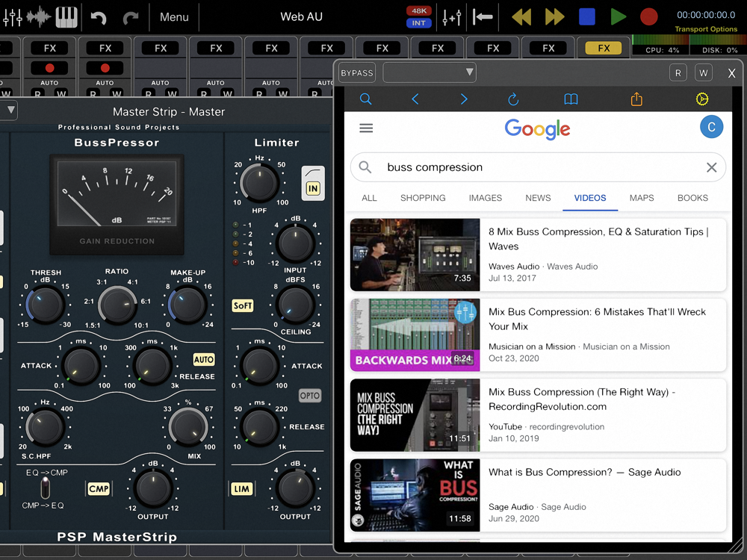Open the preset dropdown next to BYPASS
This screenshot has width=747, height=560.
(x=430, y=72)
